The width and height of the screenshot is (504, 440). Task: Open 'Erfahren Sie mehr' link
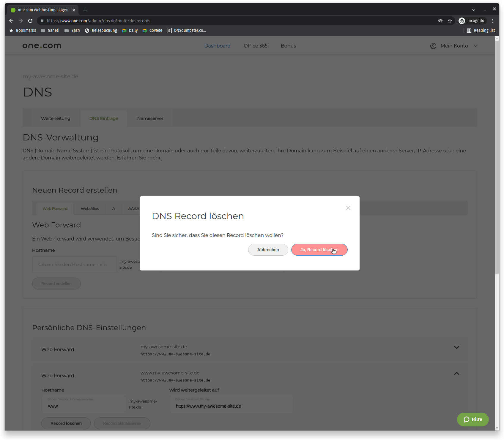[139, 158]
